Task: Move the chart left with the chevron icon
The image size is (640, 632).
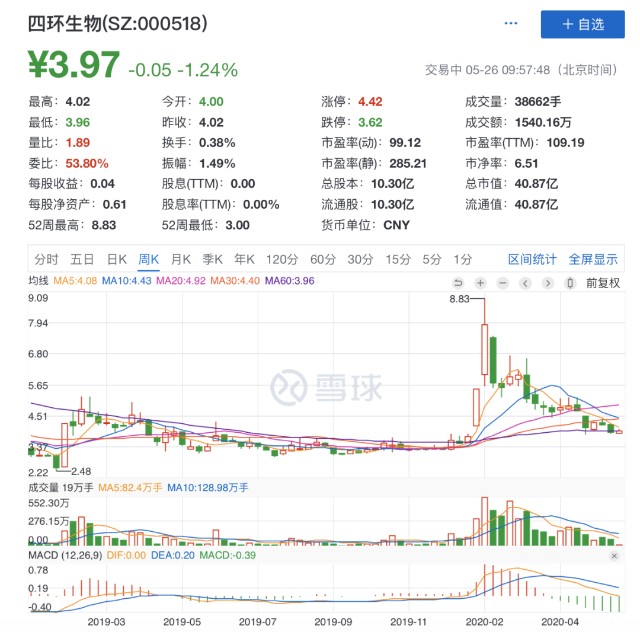Action: pos(525,283)
